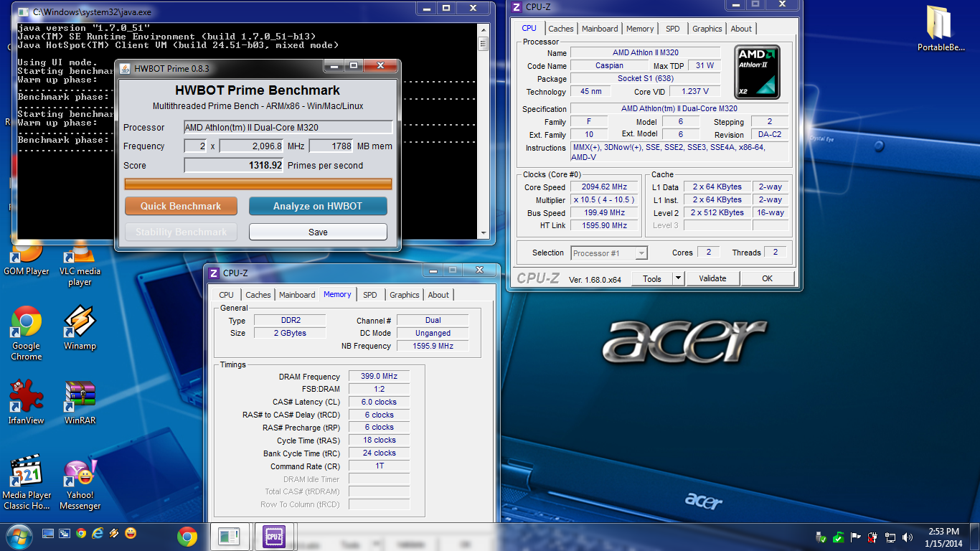
Task: Click Save button in HWBOT Prime
Action: click(318, 232)
